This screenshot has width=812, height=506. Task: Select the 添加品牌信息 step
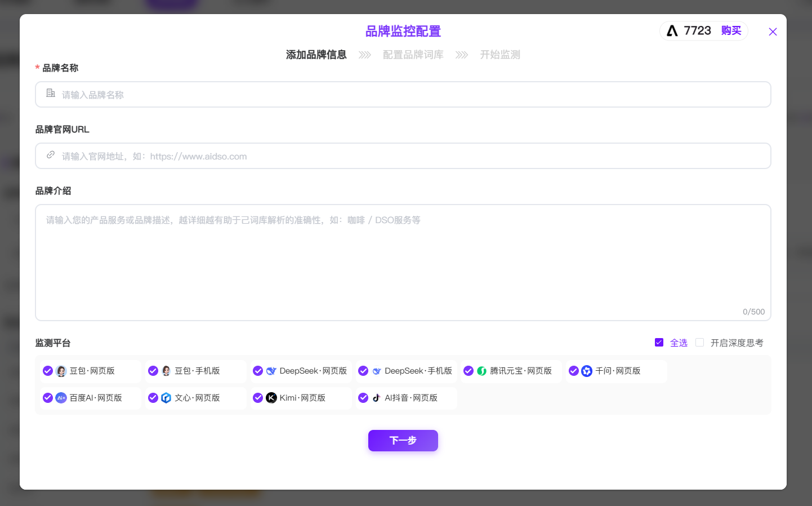pos(316,55)
